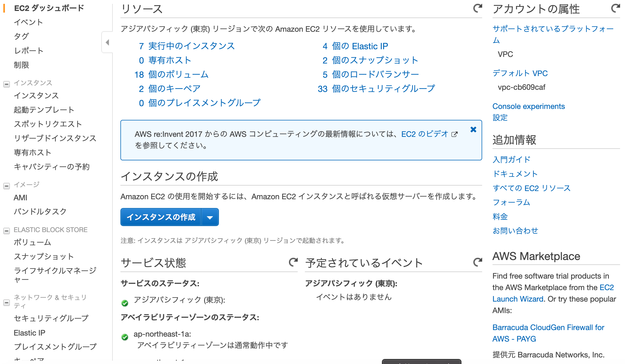625x364 pixels.
Task: Collapse the ネットワーク & セキュリティ group
Action: pyautogui.click(x=7, y=303)
